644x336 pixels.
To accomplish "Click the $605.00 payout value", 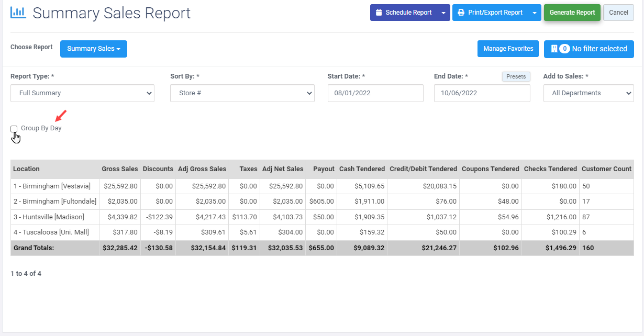I will pos(321,201).
